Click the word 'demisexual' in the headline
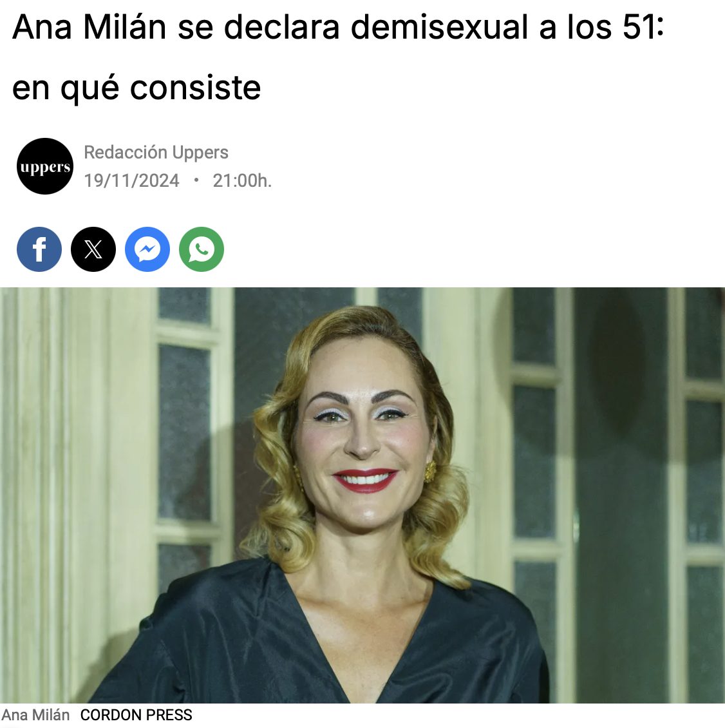 pyautogui.click(x=440, y=28)
